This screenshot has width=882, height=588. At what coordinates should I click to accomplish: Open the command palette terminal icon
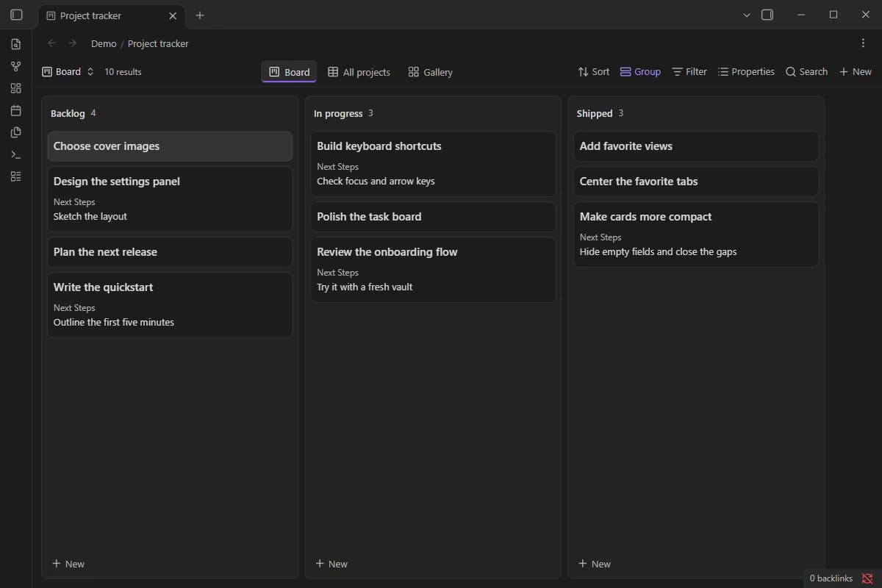(x=15, y=154)
